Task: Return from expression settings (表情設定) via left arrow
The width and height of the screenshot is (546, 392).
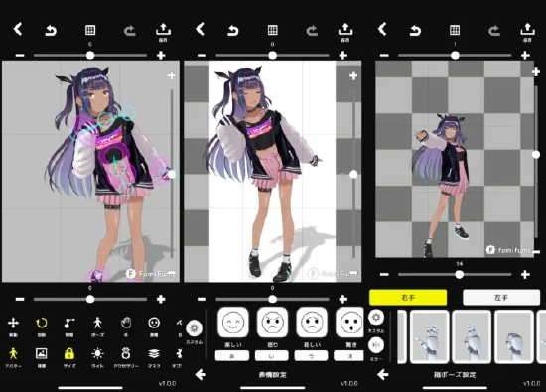Action: tap(201, 374)
